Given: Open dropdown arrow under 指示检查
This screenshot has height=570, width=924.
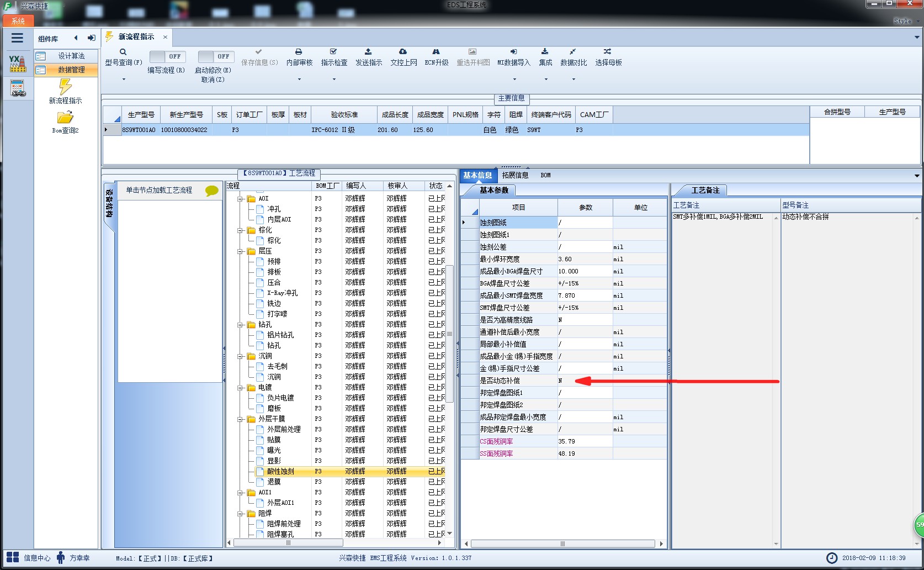Looking at the screenshot, I should 334,79.
